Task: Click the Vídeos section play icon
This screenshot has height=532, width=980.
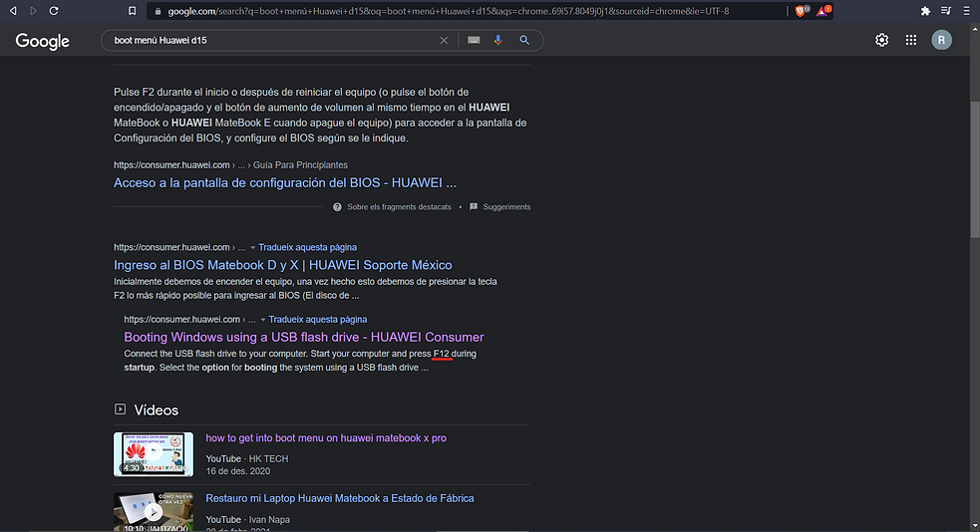Action: pos(120,409)
